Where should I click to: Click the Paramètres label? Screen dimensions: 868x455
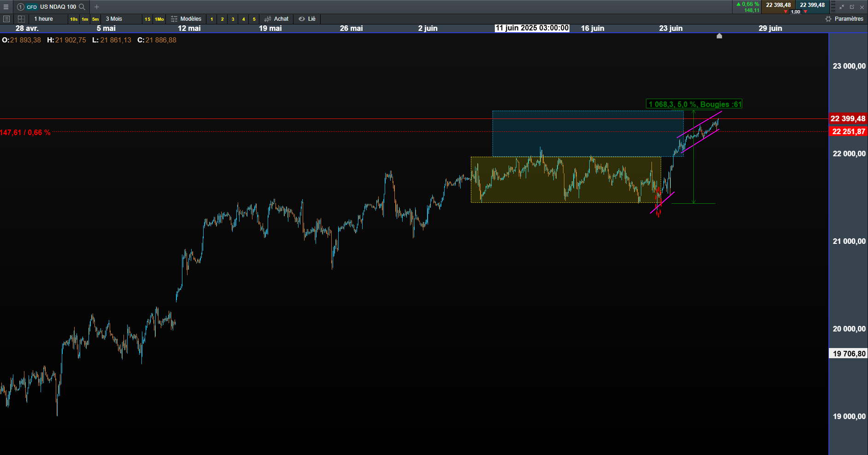pos(849,19)
